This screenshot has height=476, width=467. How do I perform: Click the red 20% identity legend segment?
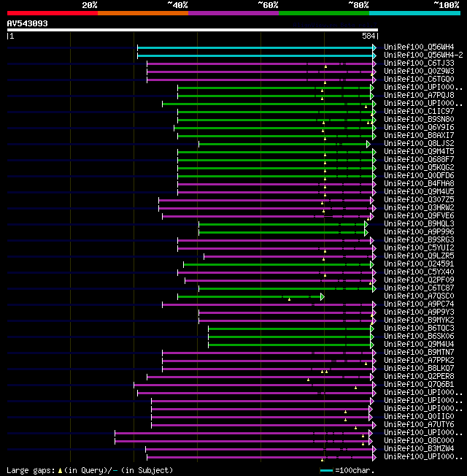click(53, 13)
